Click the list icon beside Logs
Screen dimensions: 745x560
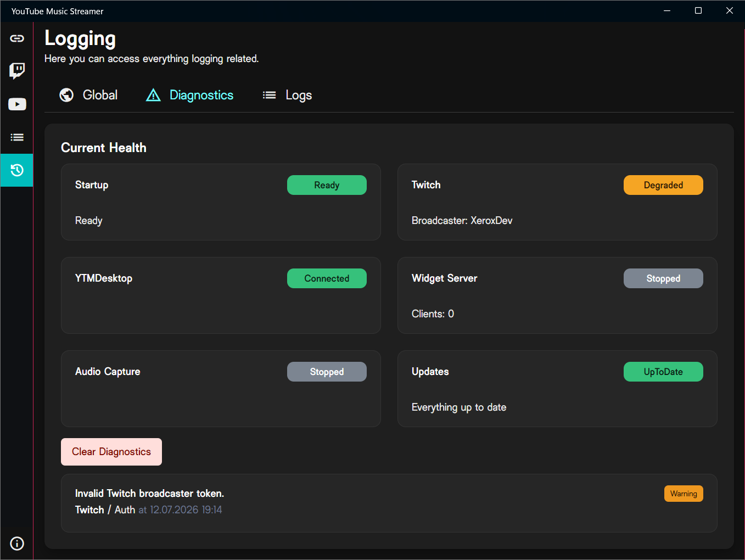(269, 95)
